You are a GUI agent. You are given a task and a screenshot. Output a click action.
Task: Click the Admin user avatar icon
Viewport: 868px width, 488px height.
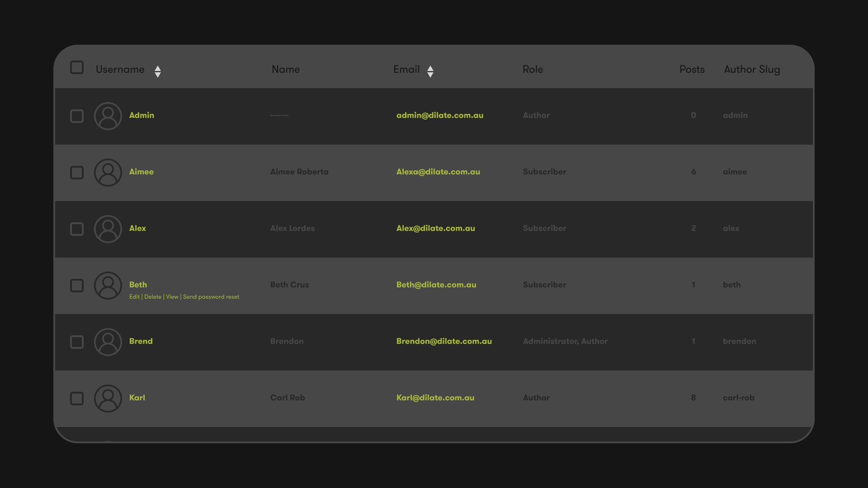click(107, 116)
